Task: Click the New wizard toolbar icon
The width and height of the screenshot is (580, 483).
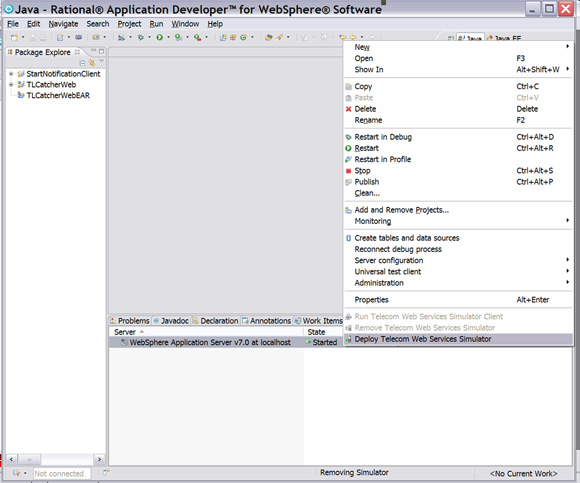Action: 14,37
